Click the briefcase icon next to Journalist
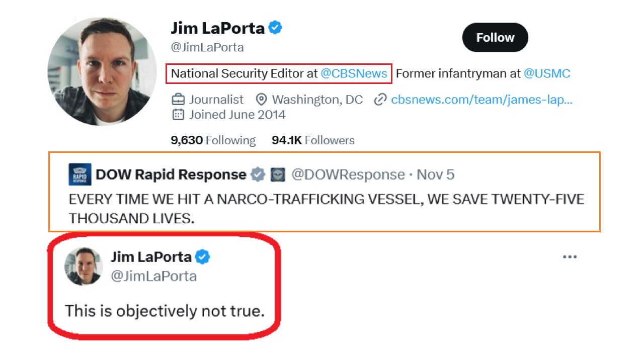The width and height of the screenshot is (644, 362). point(178,99)
